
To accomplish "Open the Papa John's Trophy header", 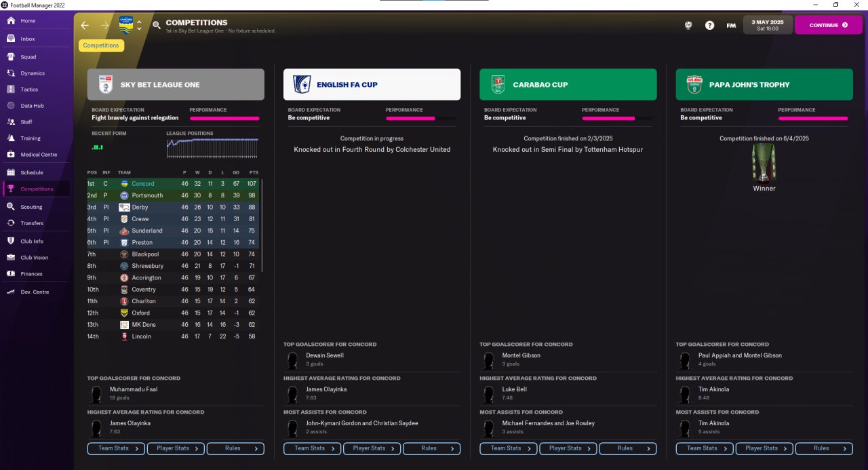I will pos(764,85).
